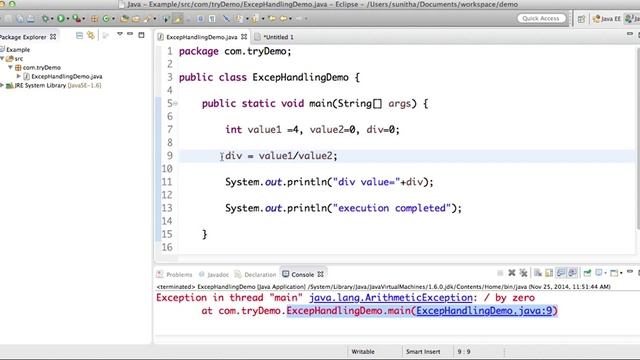Minimize the Package Explorer view
640x360 pixels.
[130, 34]
